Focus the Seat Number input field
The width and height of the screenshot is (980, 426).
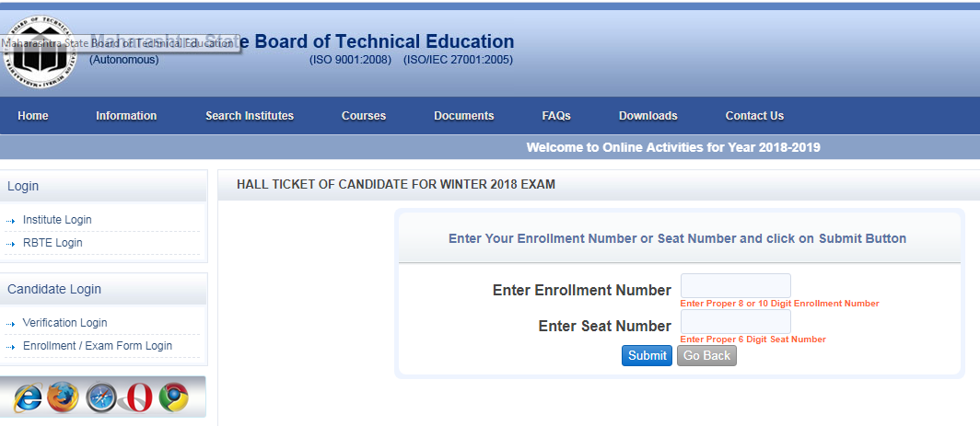coord(735,322)
